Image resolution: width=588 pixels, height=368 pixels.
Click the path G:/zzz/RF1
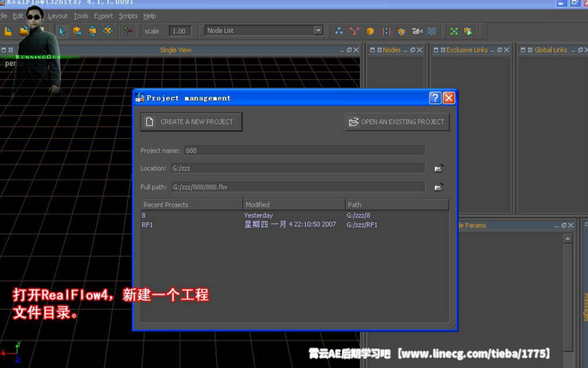(x=362, y=224)
